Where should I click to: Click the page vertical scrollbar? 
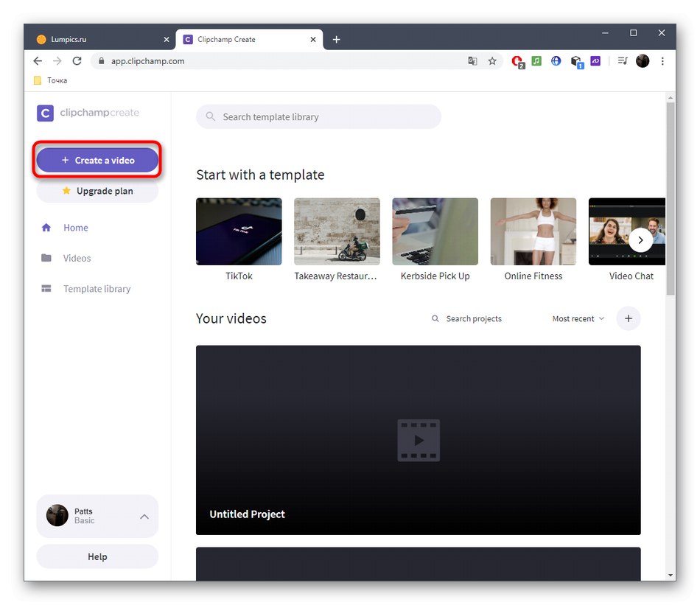[671, 199]
